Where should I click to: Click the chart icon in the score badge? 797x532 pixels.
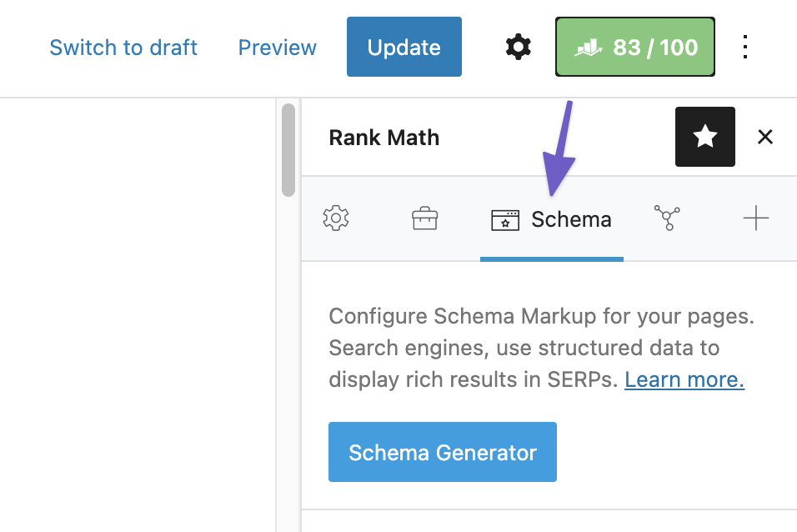[589, 48]
